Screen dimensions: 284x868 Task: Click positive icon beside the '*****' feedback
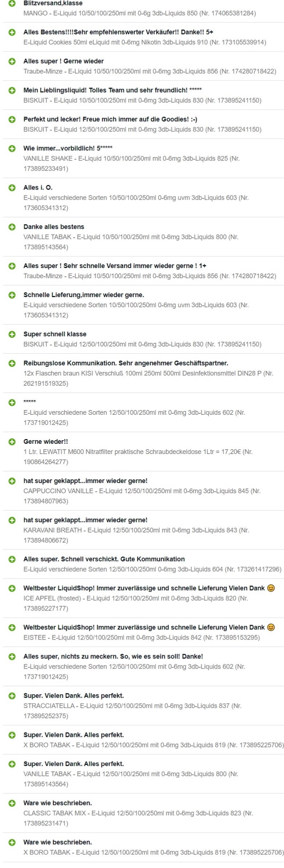[12, 402]
